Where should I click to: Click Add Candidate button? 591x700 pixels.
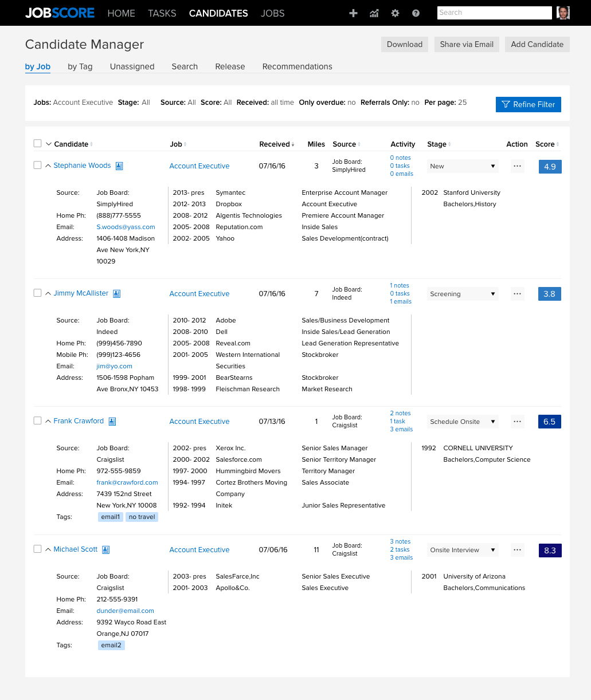(x=537, y=44)
